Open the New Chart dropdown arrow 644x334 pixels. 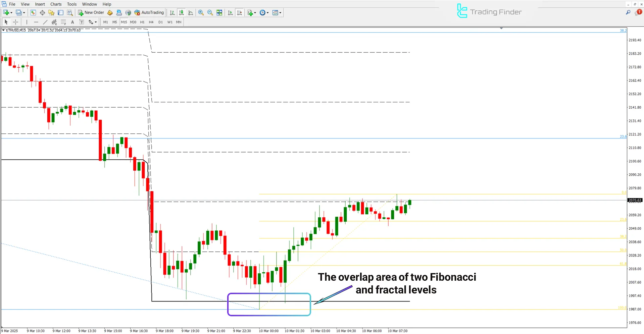click(x=11, y=12)
